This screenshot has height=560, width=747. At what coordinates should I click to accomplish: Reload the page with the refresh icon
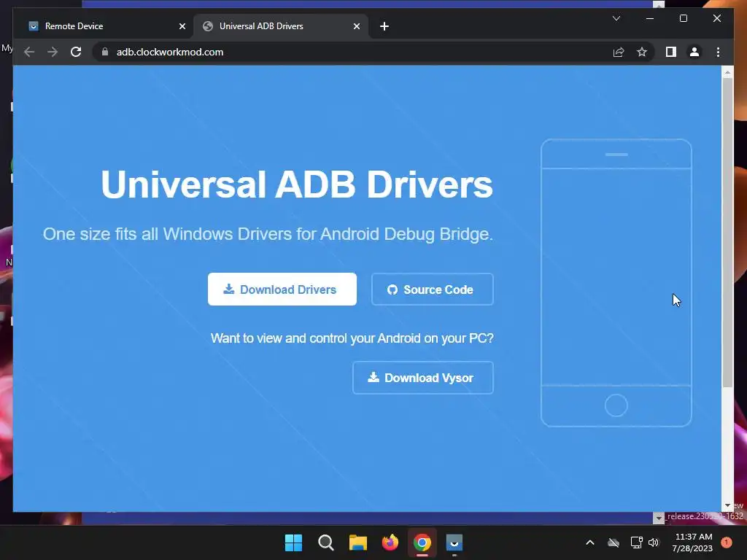pyautogui.click(x=76, y=52)
